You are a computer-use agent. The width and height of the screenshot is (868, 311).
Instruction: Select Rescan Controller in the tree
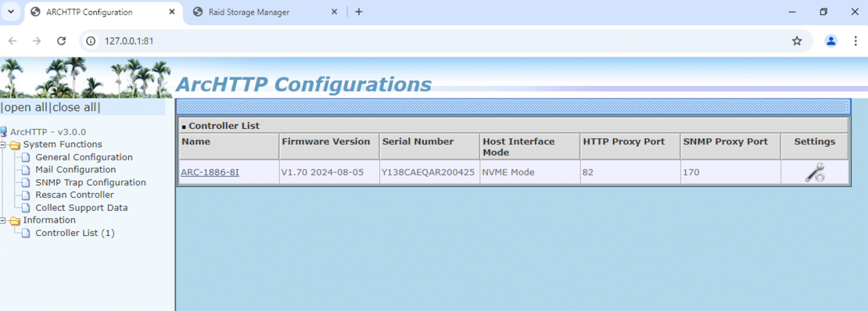coord(75,195)
